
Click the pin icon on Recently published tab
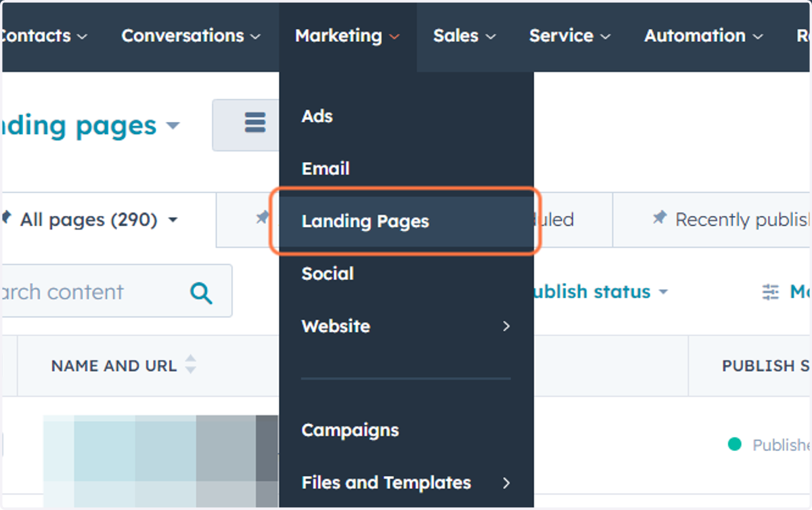659,218
